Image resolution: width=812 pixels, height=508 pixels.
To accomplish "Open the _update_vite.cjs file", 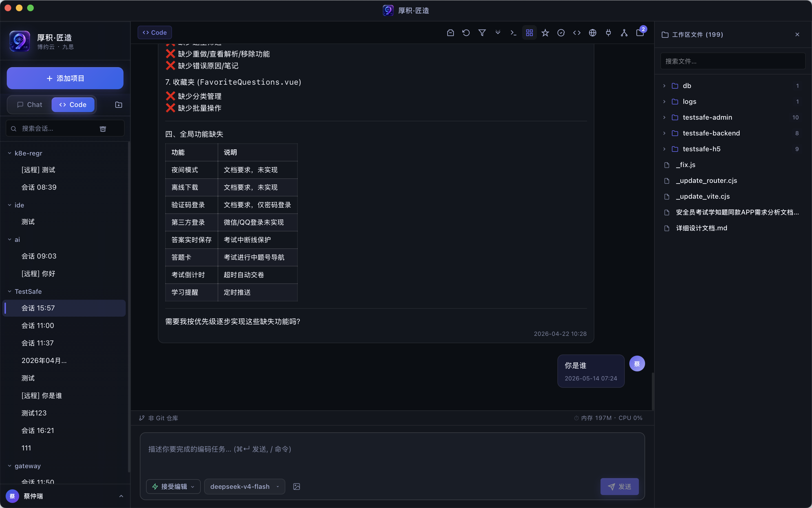I will click(732, 196).
